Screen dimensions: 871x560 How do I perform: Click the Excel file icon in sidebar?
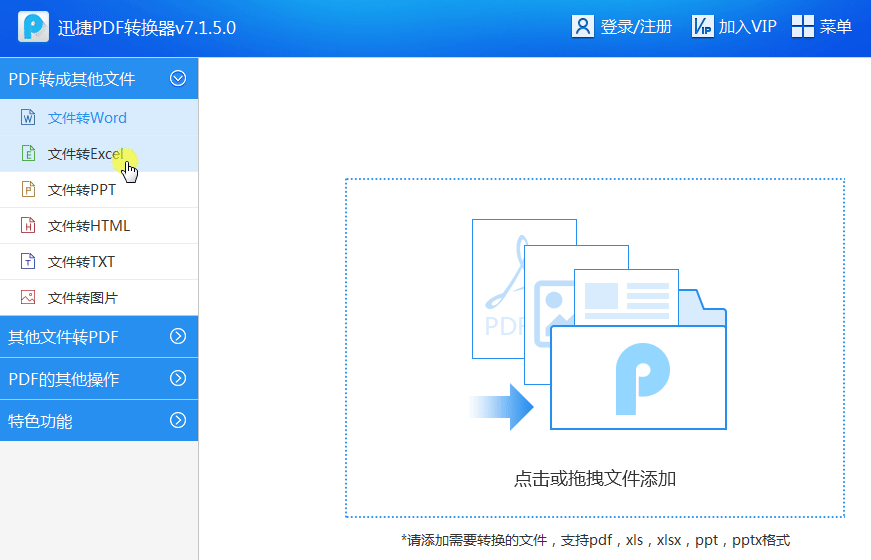28,154
